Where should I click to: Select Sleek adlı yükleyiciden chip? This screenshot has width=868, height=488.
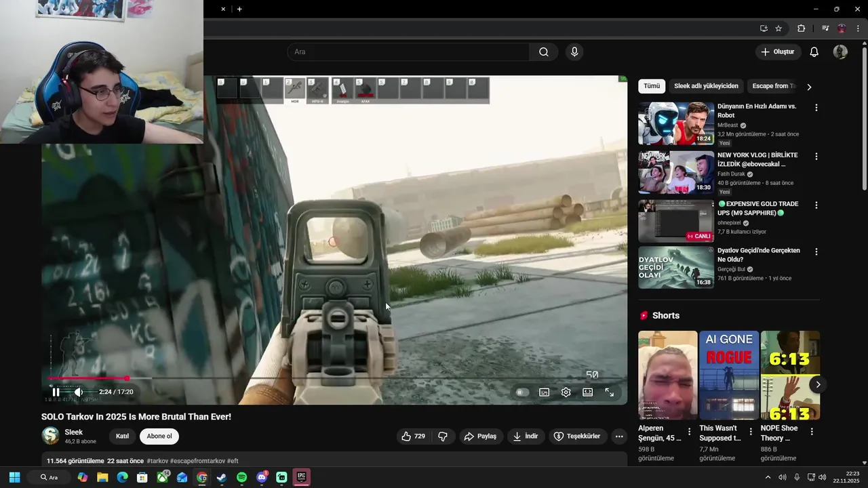[x=706, y=86]
